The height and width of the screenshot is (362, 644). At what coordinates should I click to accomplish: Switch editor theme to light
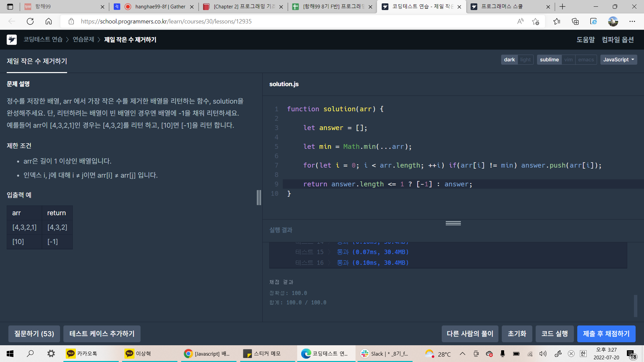pyautogui.click(x=525, y=60)
